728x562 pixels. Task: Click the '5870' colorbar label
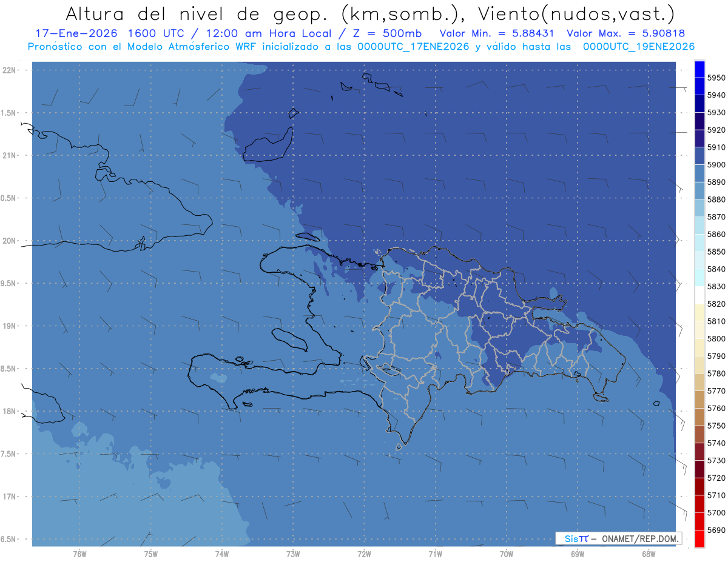[716, 217]
